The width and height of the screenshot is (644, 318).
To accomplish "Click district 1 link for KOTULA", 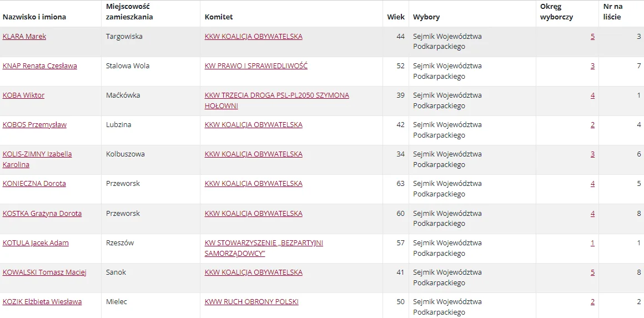I will pos(593,243).
